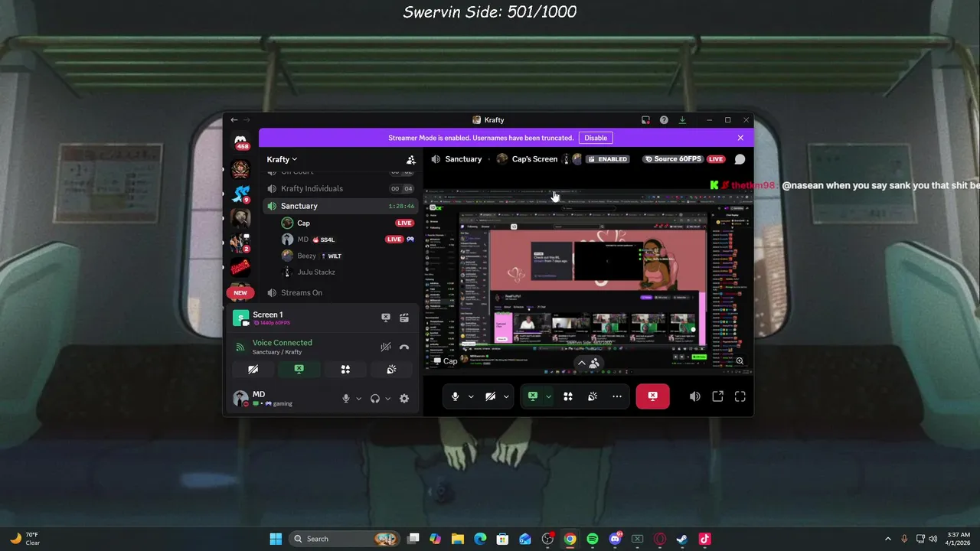
Task: Open more options three dots in control bar
Action: (617, 396)
